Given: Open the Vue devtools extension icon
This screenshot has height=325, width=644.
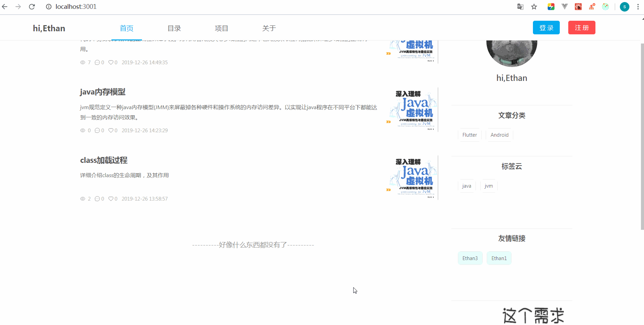Looking at the screenshot, I should coord(565,6).
